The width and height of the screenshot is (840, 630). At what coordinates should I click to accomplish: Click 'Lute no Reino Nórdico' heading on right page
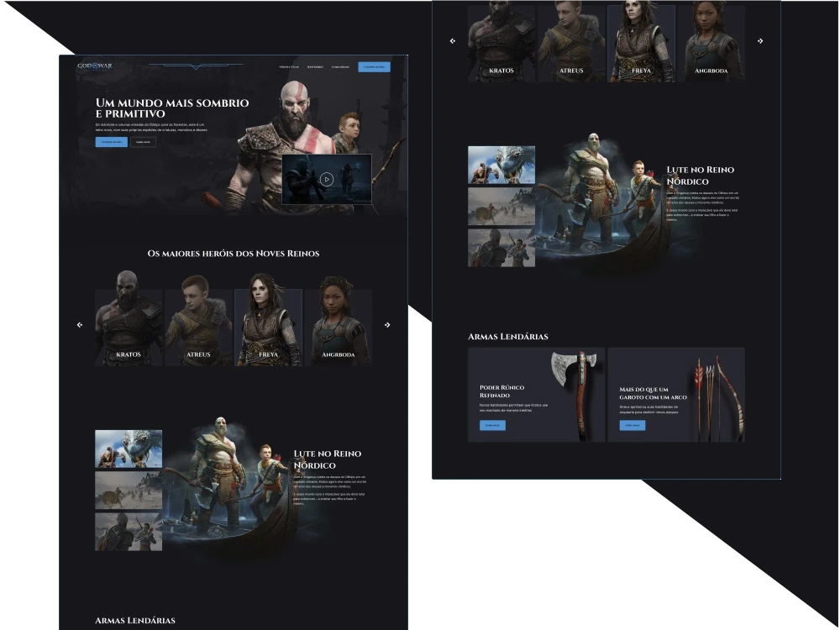[x=701, y=176]
